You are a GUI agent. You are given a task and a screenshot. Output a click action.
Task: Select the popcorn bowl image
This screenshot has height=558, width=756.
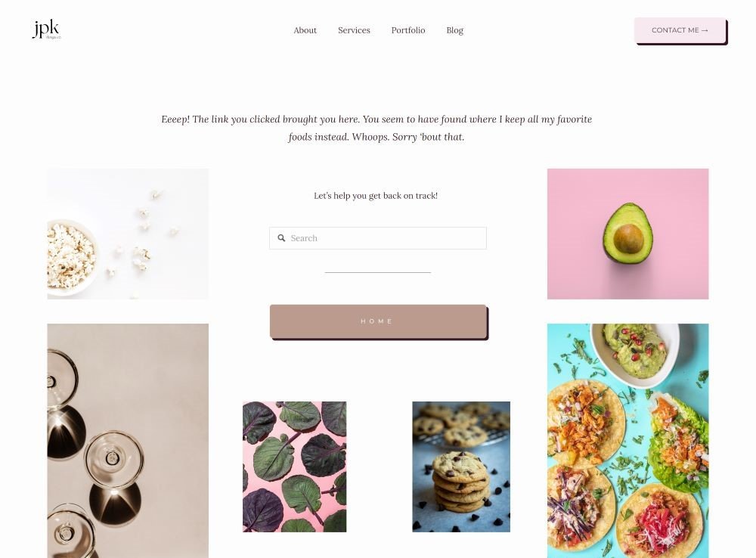coord(128,234)
